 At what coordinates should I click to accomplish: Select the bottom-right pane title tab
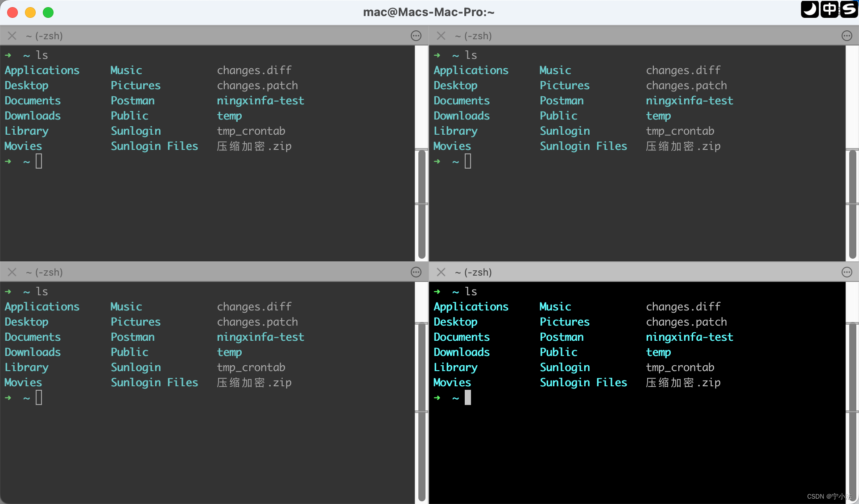click(473, 272)
